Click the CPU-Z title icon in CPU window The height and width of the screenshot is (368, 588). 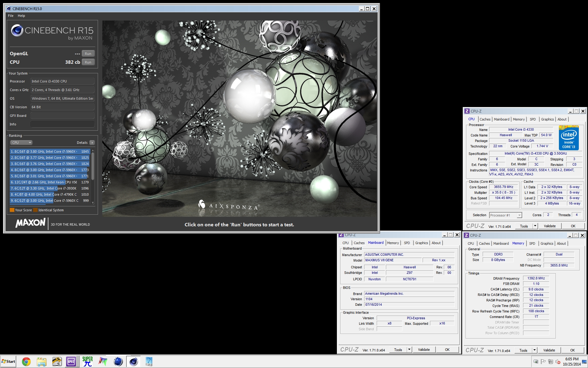coord(467,111)
